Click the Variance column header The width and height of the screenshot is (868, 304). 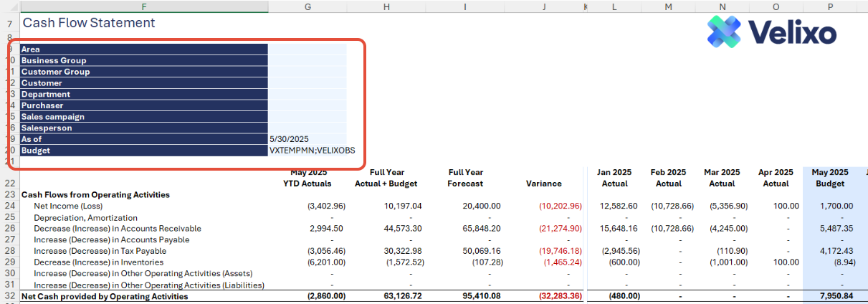pos(544,184)
